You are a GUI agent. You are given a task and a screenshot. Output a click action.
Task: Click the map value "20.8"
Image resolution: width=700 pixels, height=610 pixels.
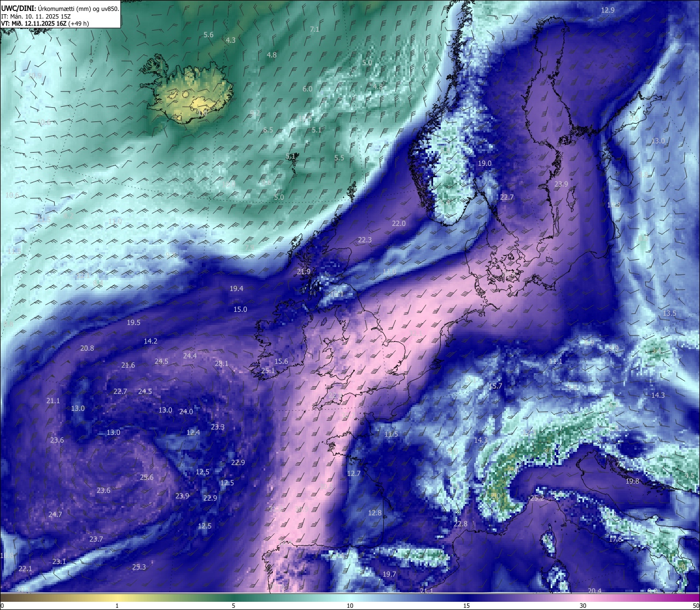(87, 348)
